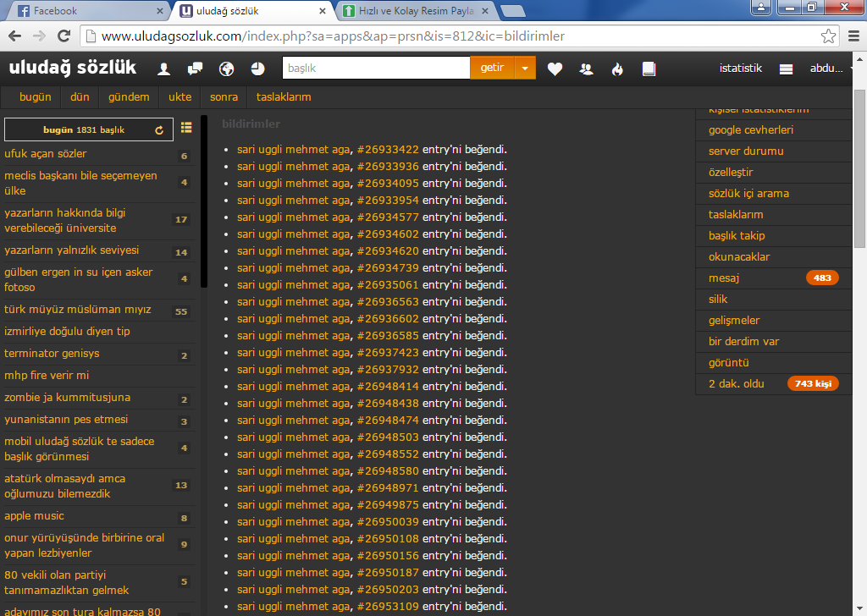Click the book icon in header

coord(649,69)
